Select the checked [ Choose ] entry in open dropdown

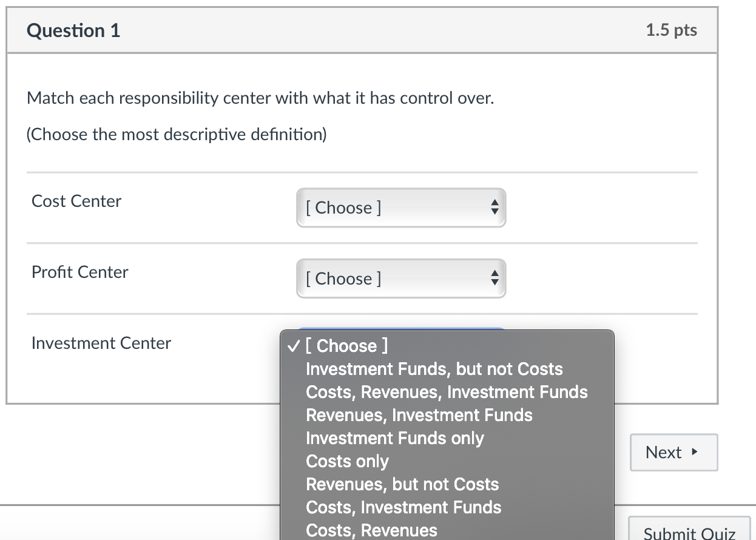[x=346, y=346]
